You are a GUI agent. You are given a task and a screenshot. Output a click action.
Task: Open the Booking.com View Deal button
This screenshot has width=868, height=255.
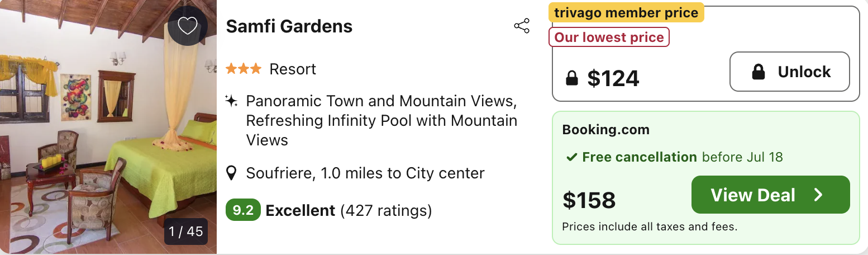click(770, 195)
